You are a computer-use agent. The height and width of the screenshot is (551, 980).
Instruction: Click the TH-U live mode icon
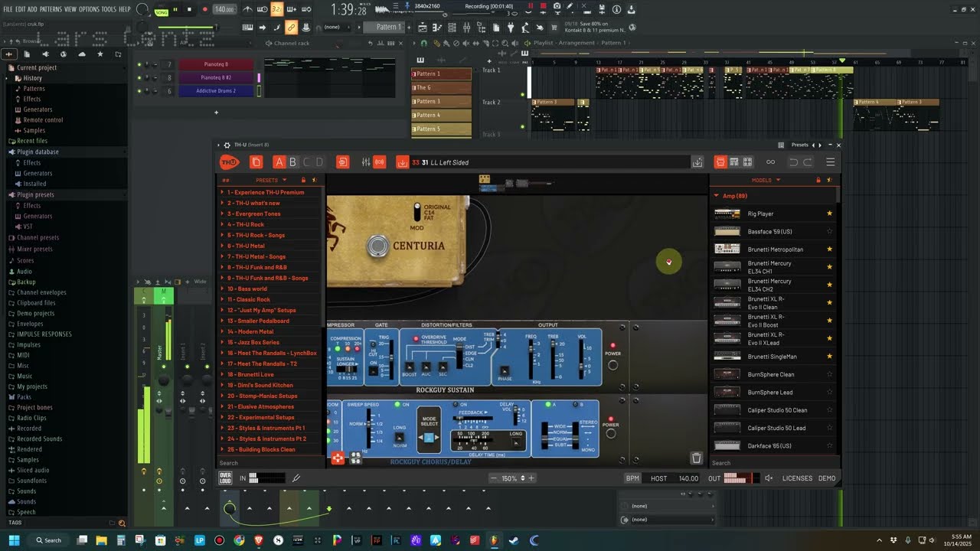(x=379, y=162)
